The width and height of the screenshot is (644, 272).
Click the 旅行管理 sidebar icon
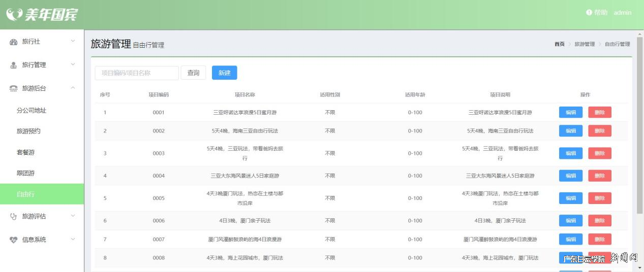click(x=14, y=65)
